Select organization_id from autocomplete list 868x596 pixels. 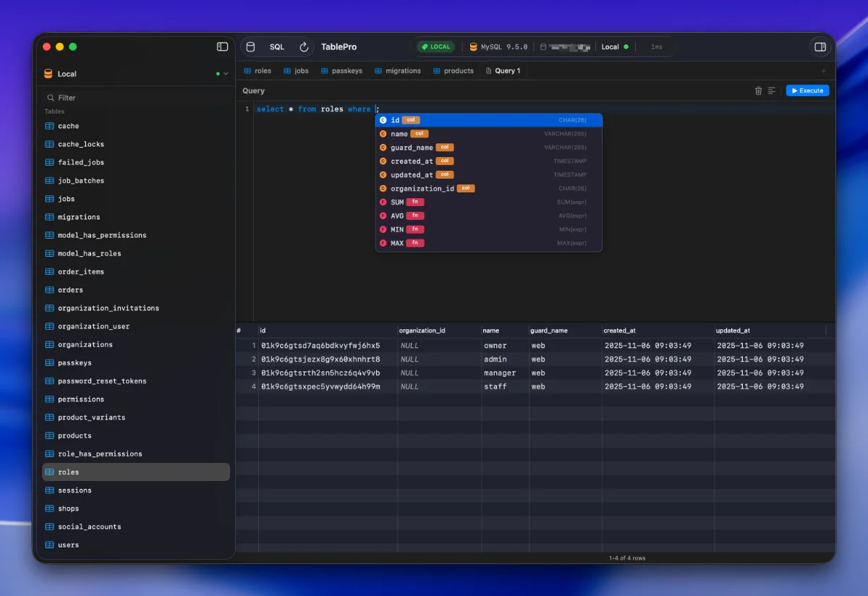422,189
